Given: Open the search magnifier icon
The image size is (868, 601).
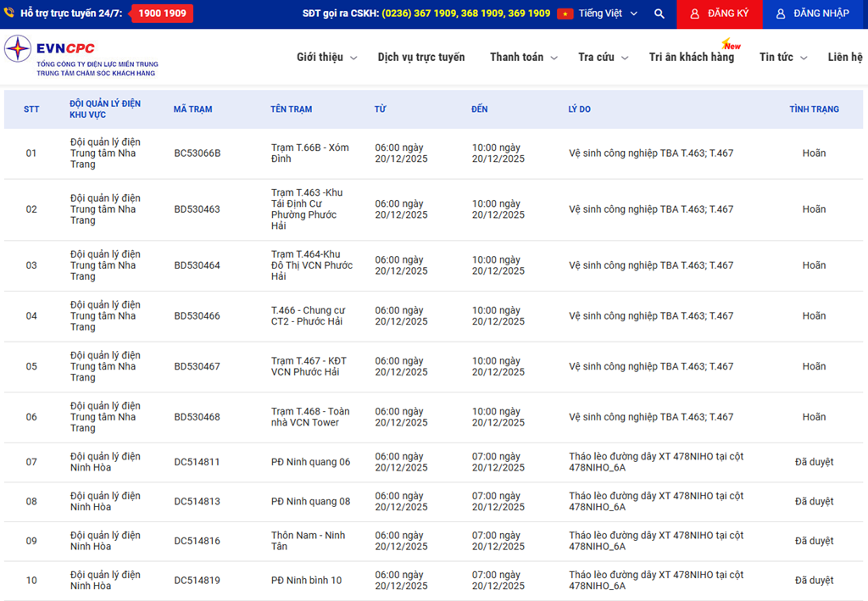Looking at the screenshot, I should (x=659, y=14).
